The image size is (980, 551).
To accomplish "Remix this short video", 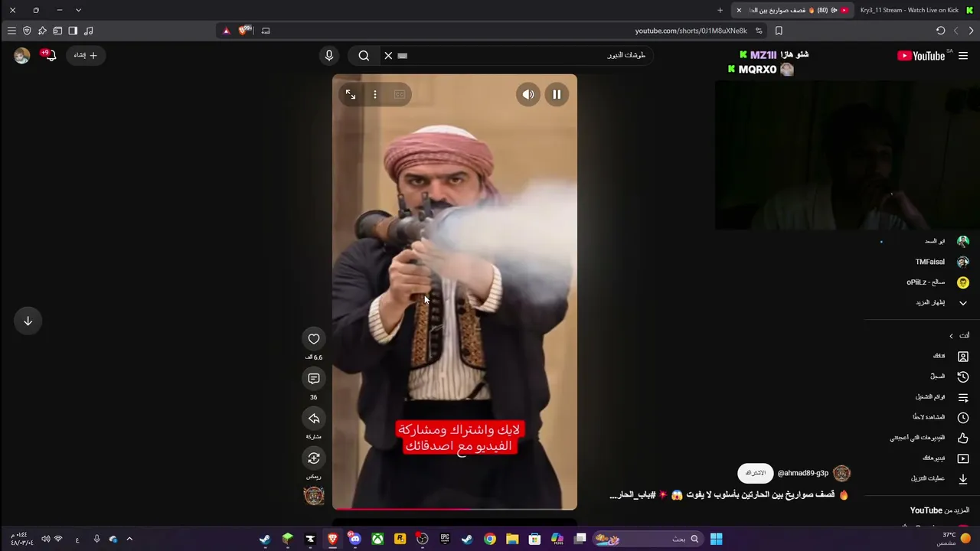I will [x=314, y=458].
